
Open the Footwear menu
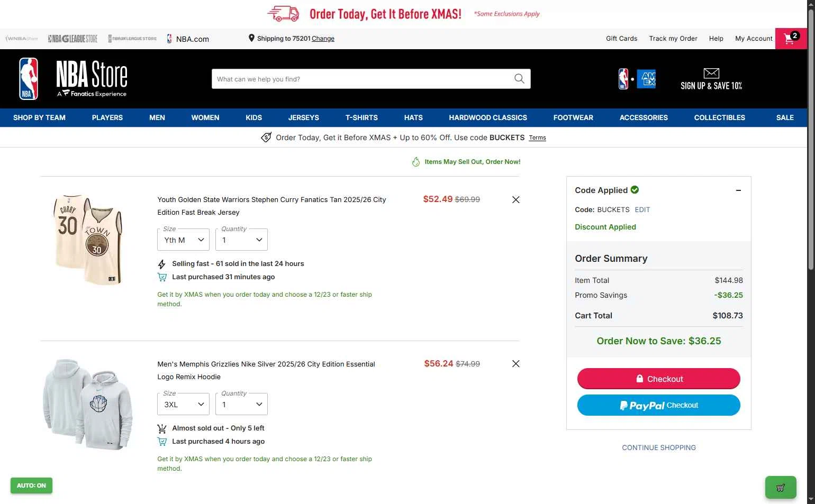[x=573, y=117]
